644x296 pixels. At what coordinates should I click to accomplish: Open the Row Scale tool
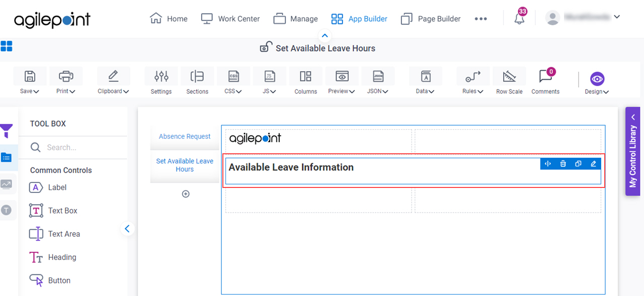coord(509,81)
